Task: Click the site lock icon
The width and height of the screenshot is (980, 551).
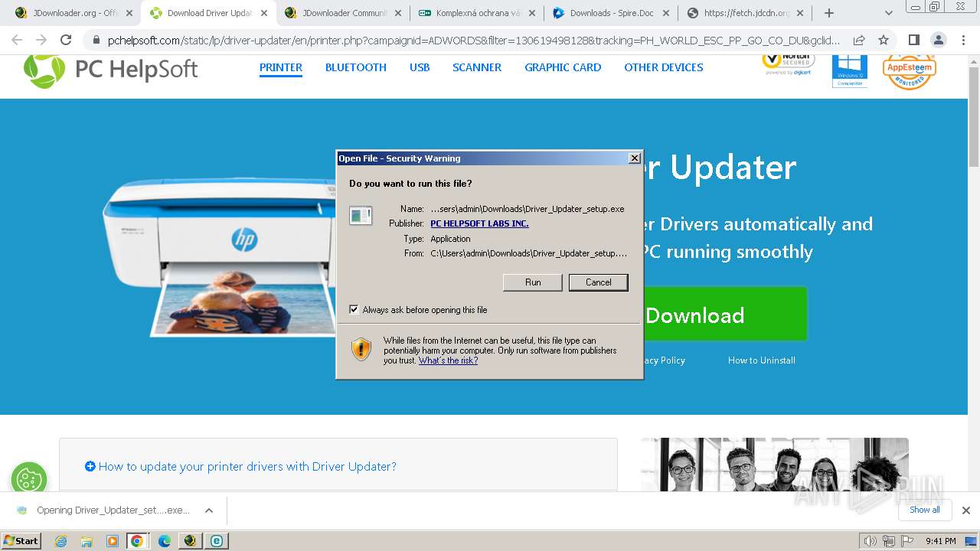Action: coord(96,41)
